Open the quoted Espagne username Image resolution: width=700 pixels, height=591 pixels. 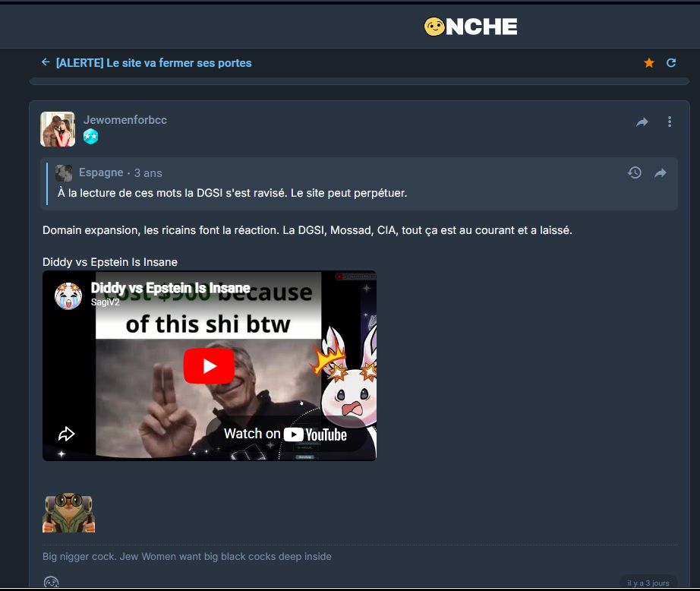coord(101,172)
